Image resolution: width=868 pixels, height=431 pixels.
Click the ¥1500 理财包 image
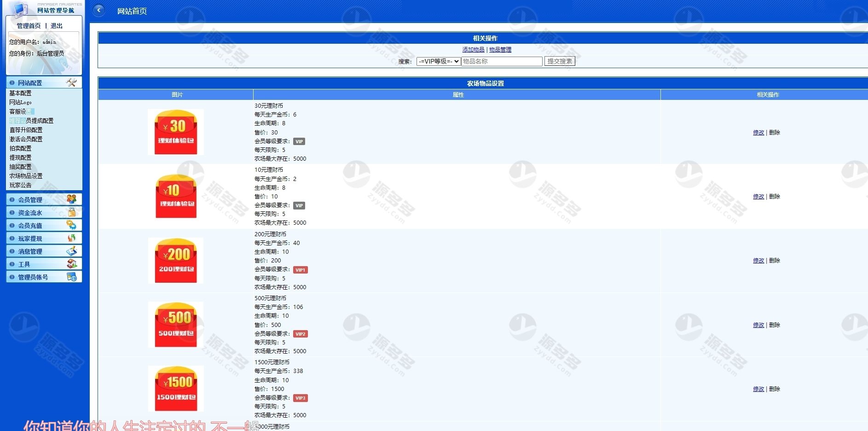pos(176,389)
